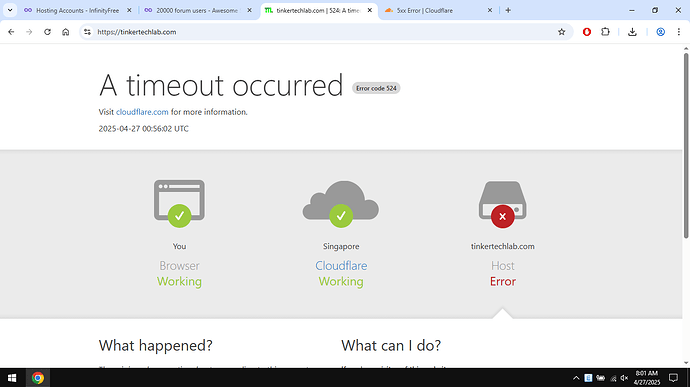Close the tinkertechlab.com tab
Viewport: 690px width, 387px height.
tap(370, 10)
